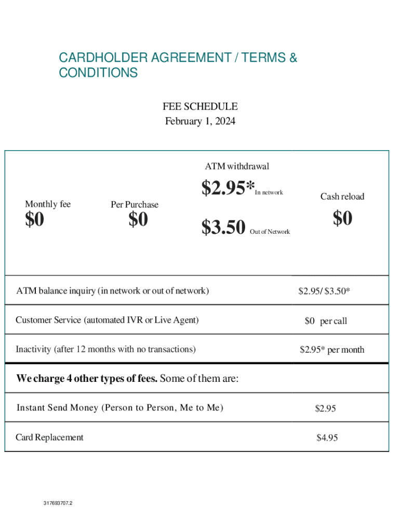Click the bold "We charge 4 other types of fees" text
Image resolution: width=400 pixels, height=532 pixels.
[87, 379]
